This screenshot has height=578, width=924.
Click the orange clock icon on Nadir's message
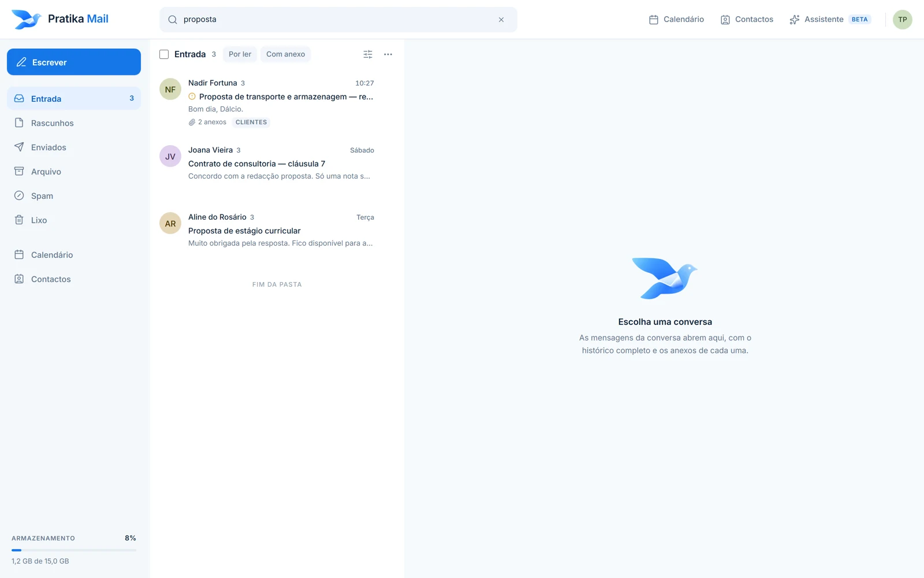[x=192, y=97]
